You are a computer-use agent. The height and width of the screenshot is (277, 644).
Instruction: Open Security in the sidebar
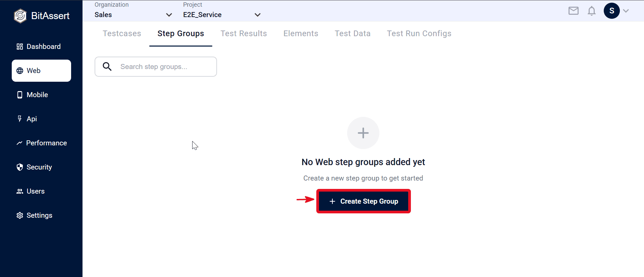[x=41, y=167]
